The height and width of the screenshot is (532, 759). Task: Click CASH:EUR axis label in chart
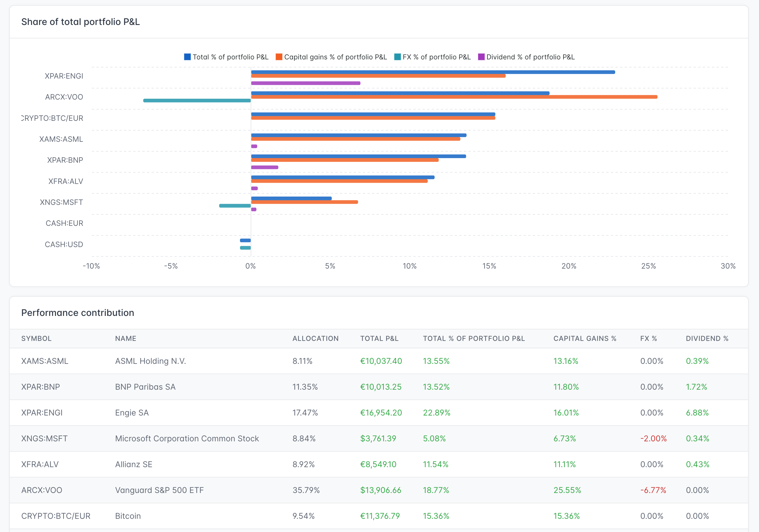coord(65,223)
